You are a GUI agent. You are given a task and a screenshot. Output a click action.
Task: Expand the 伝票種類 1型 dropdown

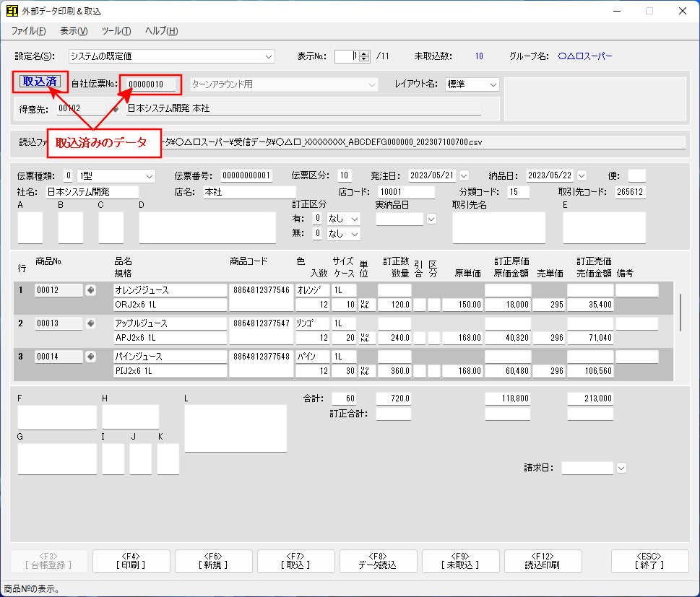click(x=150, y=175)
